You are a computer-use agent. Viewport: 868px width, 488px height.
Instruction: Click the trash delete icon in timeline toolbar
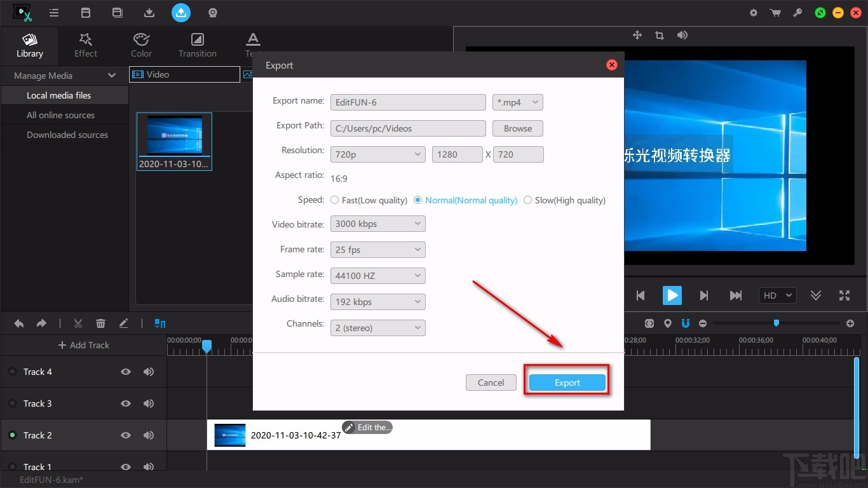(100, 323)
